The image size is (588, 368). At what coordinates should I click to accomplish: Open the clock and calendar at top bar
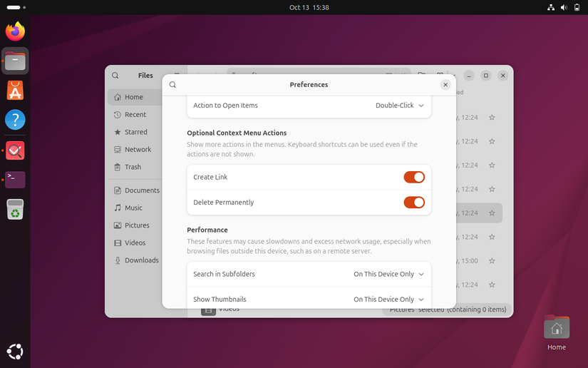point(309,8)
